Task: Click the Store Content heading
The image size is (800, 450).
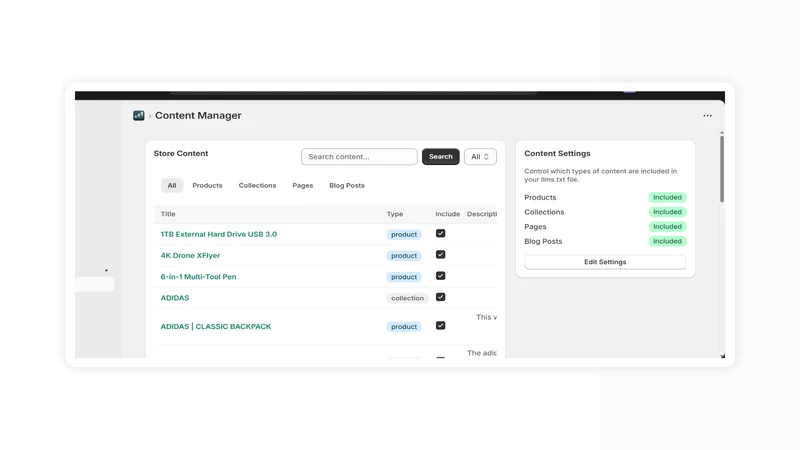Action: (x=181, y=153)
